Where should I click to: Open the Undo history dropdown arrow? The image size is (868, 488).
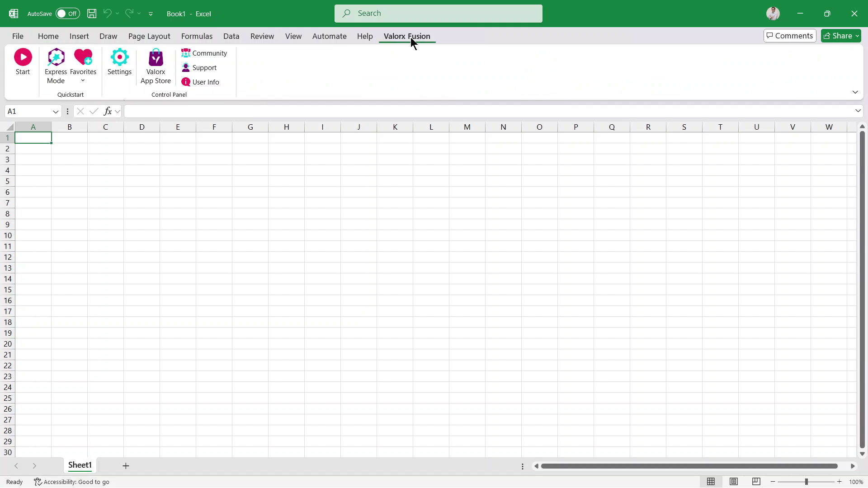point(117,14)
